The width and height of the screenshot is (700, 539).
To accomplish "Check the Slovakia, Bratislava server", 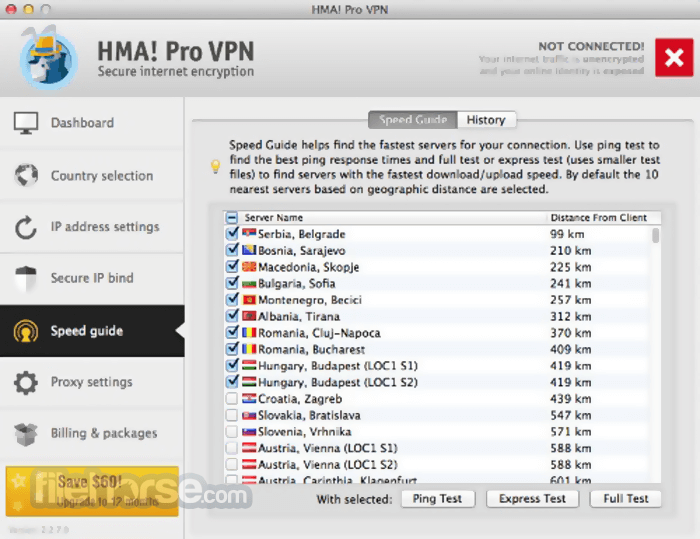I will tap(232, 415).
